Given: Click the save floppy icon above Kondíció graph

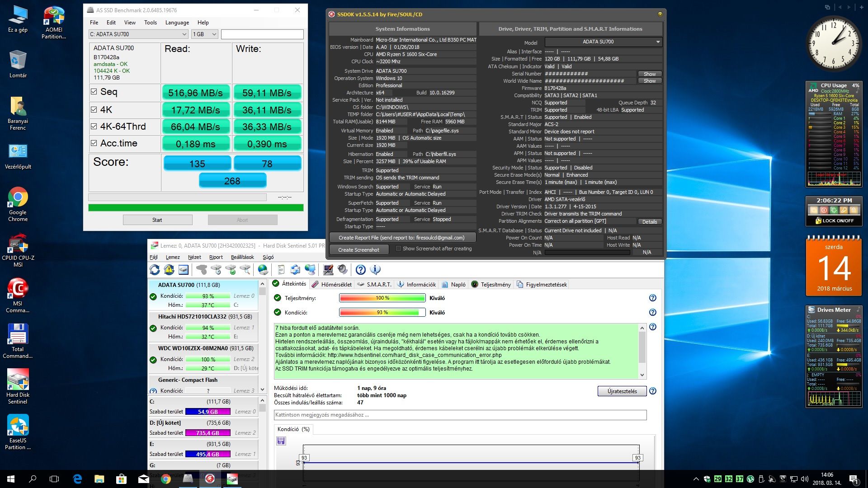Looking at the screenshot, I should (x=281, y=441).
